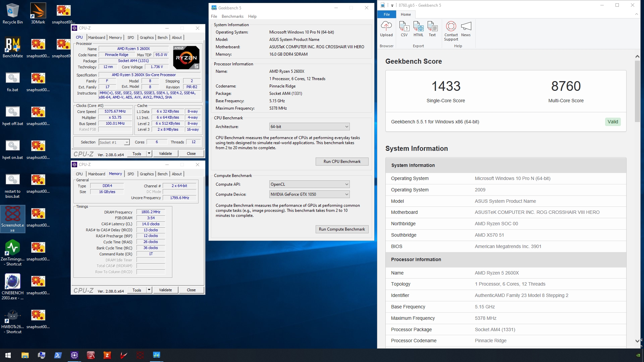Open the File menu in Geekbench 5 window

pos(214,16)
